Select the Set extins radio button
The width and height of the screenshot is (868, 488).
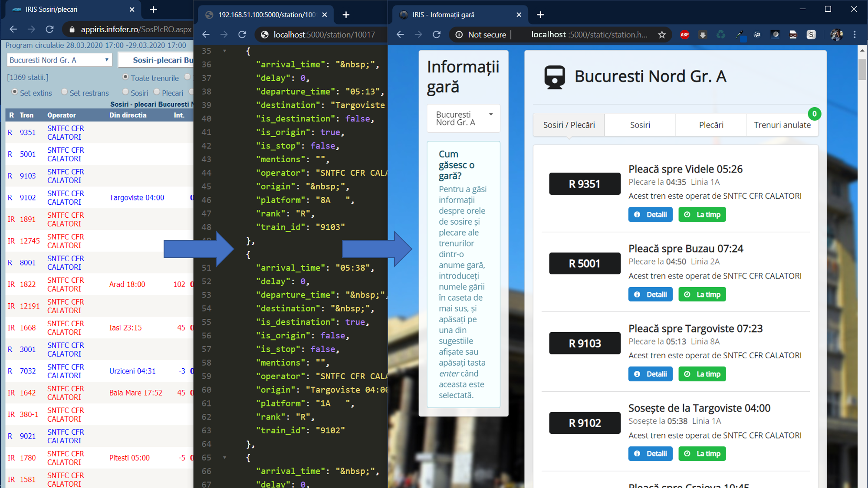[x=15, y=92]
